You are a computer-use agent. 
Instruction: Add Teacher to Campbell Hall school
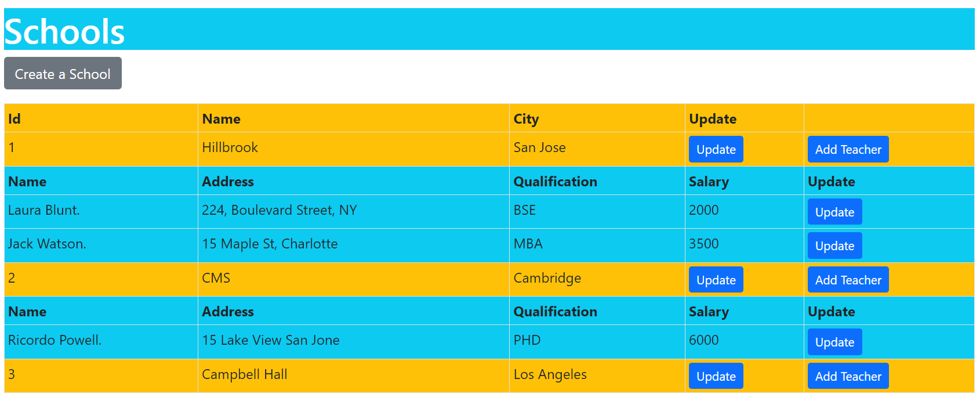(848, 376)
